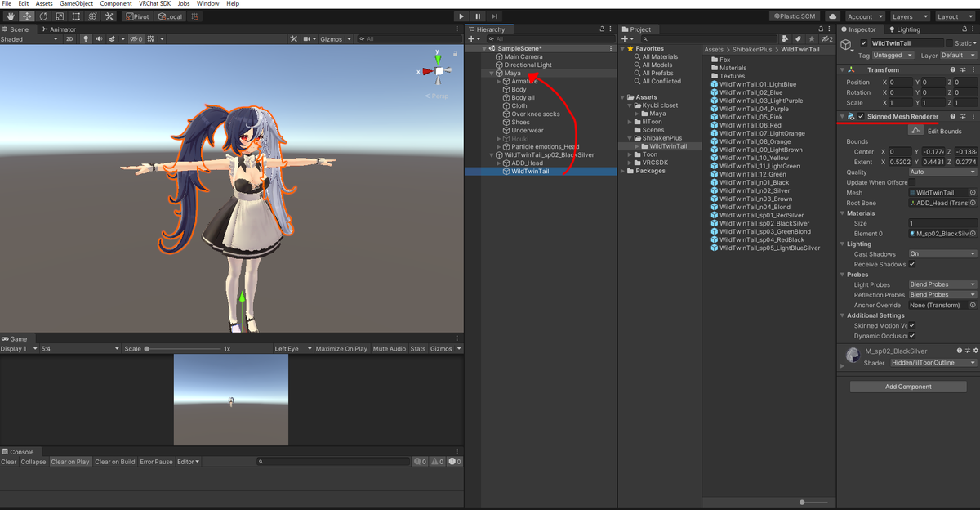Viewport: 980px width, 510px height.
Task: Toggle the Receive Shadows checkbox
Action: point(912,265)
